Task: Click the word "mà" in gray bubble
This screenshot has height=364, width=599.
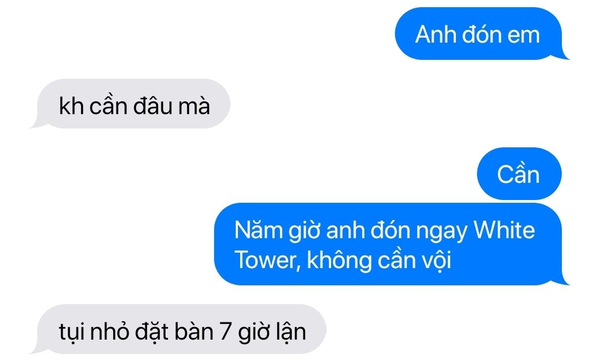Action: tap(195, 106)
